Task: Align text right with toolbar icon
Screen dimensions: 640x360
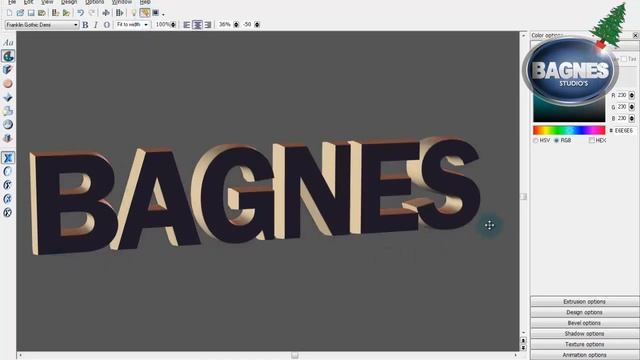Action: click(208, 25)
